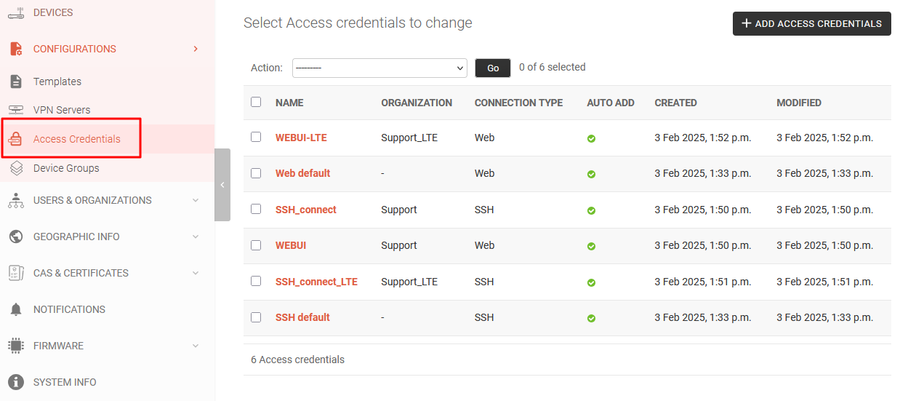Click the VPN Servers icon
This screenshot has width=900, height=401.
tap(16, 110)
